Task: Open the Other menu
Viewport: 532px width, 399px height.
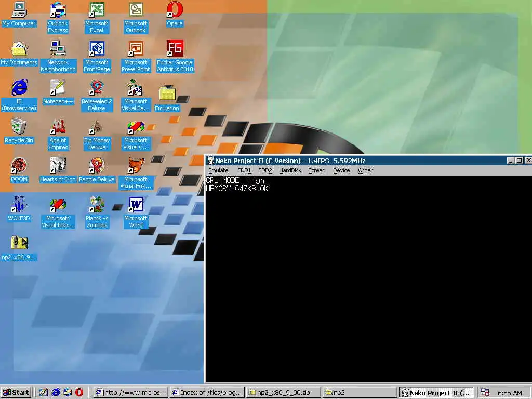Action: click(x=365, y=170)
